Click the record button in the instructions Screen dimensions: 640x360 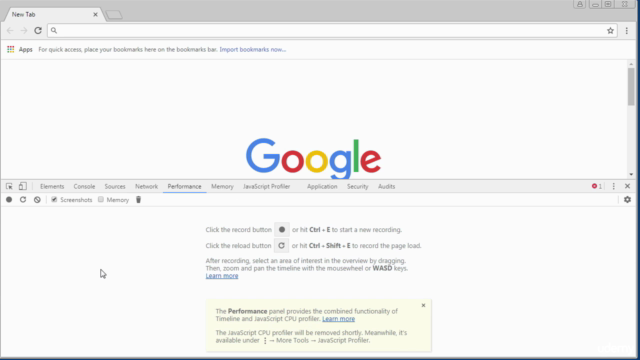(x=282, y=229)
